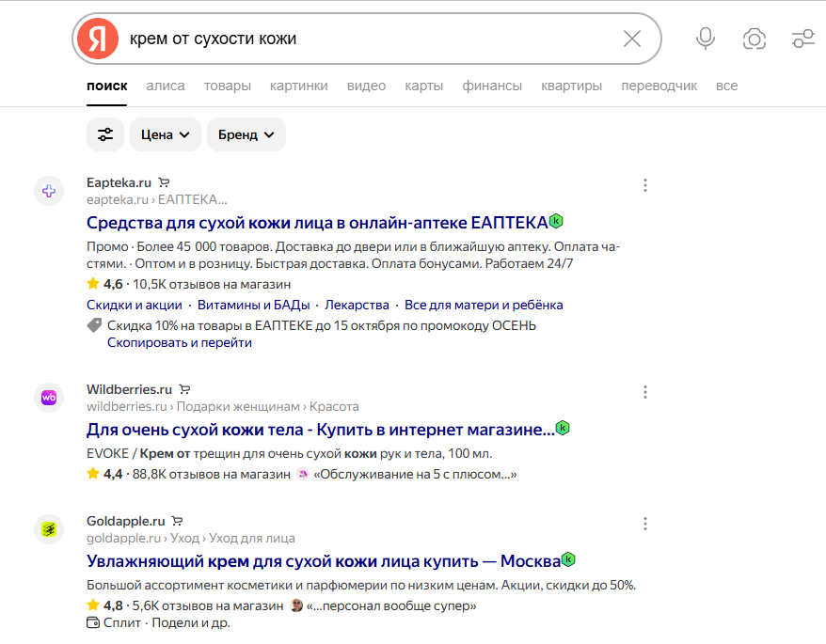Switch to the товары tab
The image size is (826, 644).
tap(229, 86)
